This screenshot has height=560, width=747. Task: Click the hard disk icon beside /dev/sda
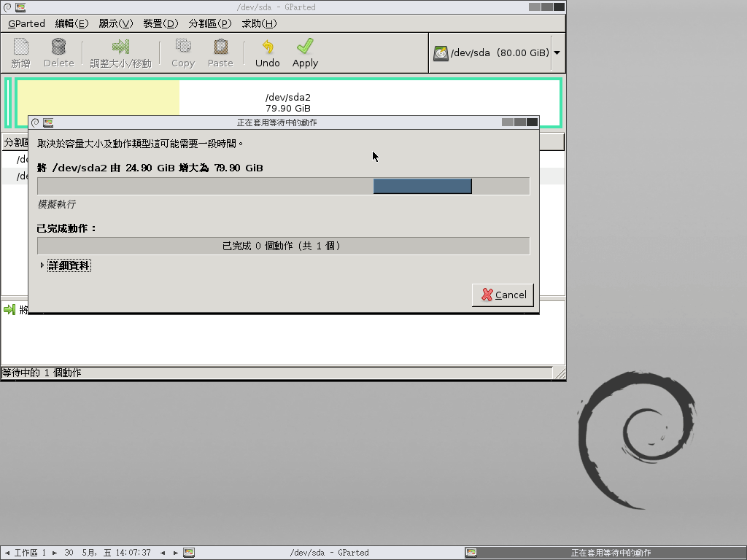(441, 53)
